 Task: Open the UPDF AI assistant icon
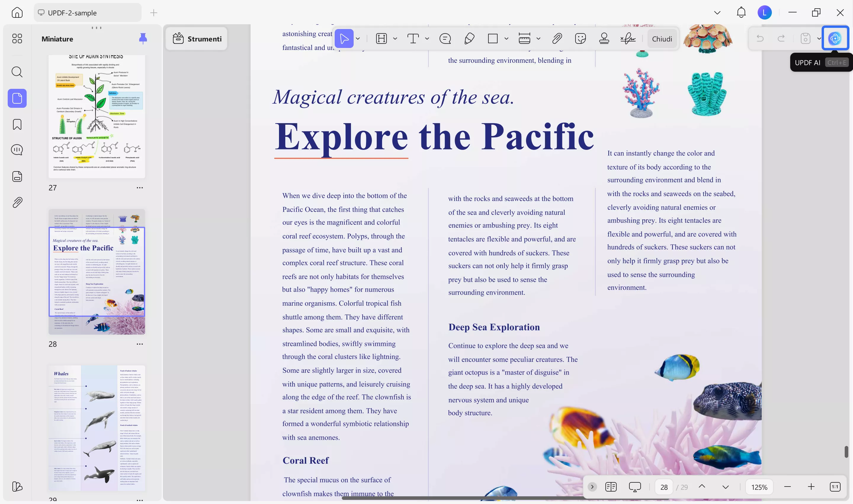[835, 38]
